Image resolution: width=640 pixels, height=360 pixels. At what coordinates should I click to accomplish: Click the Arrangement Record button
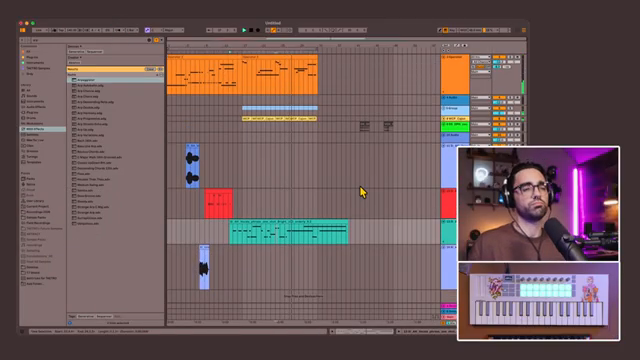(258, 30)
